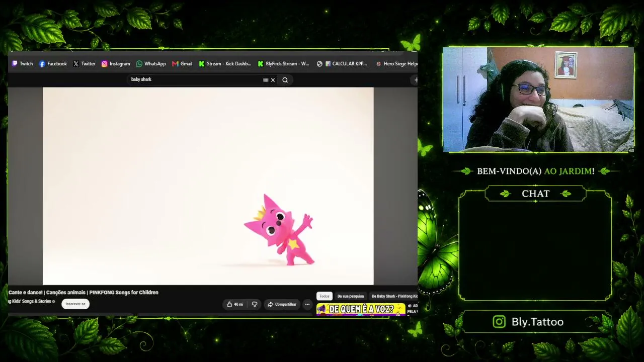Like the video showing 46 mi
Screen dimensions: 644x362
235,304
